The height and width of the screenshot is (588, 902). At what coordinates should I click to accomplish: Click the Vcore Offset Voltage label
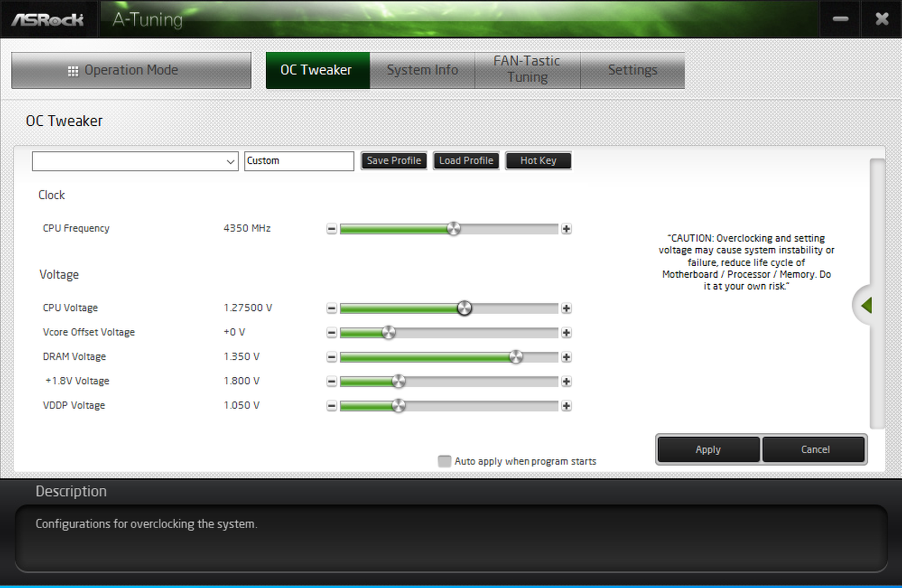(89, 332)
